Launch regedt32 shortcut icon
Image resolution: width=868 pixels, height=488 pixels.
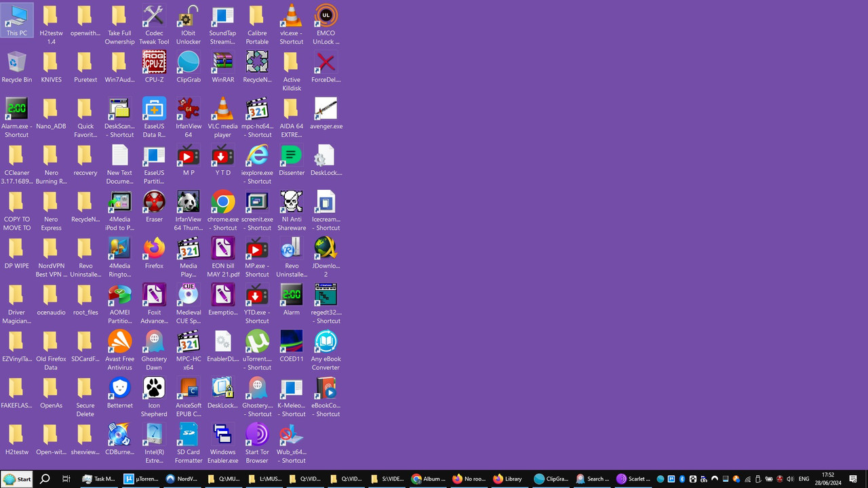click(x=326, y=304)
